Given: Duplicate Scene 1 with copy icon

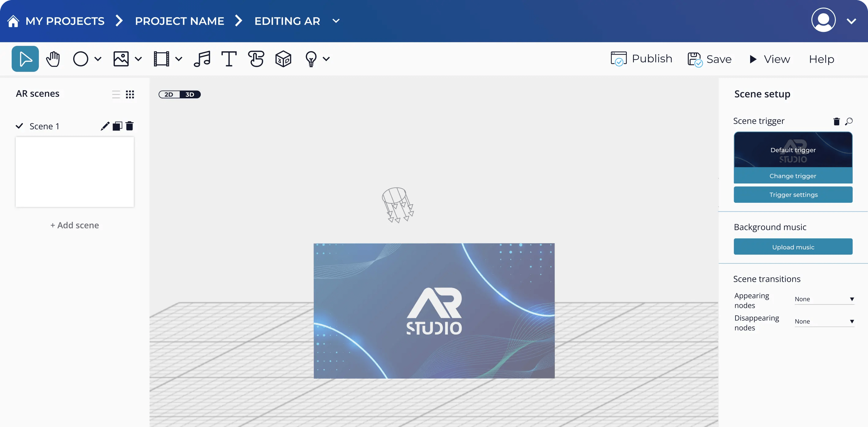Looking at the screenshot, I should 117,126.
